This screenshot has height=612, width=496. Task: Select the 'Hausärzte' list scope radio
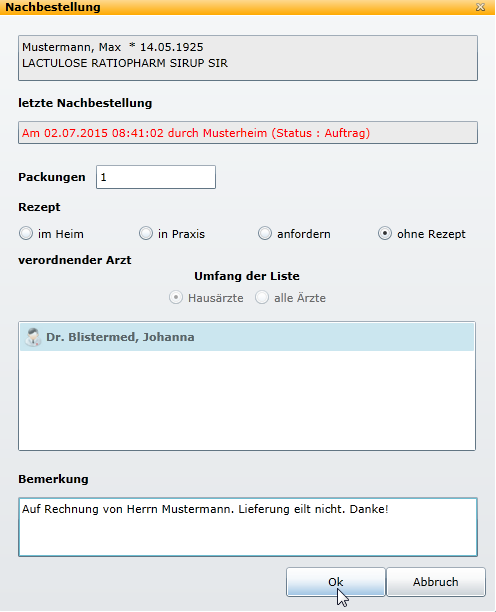[176, 297]
